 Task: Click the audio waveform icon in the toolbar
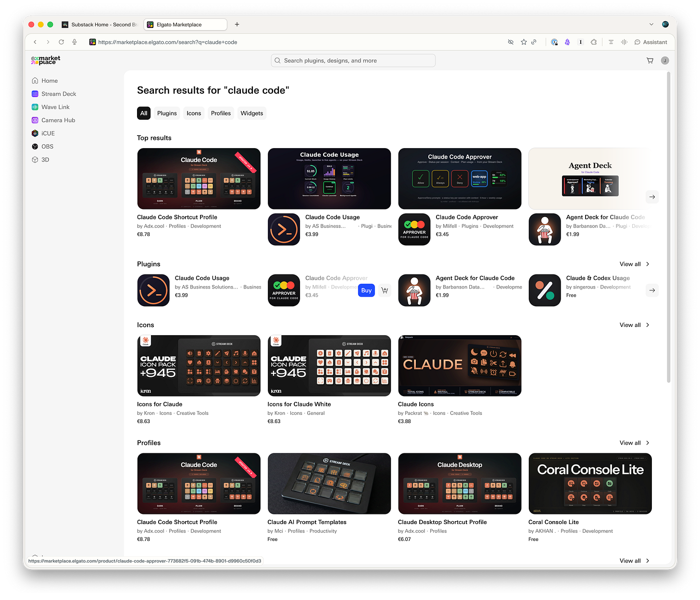click(x=624, y=42)
